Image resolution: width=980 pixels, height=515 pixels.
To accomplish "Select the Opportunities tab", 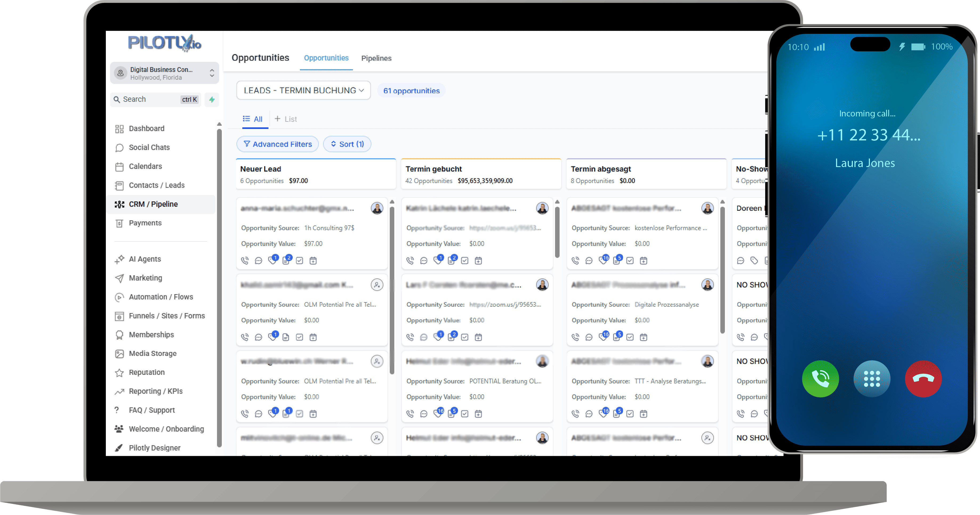I will [326, 58].
